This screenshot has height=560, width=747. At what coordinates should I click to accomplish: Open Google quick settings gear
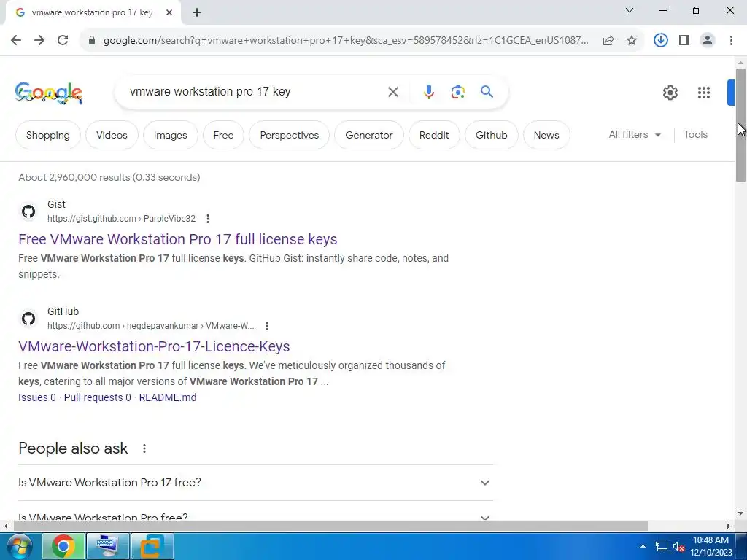(x=670, y=93)
